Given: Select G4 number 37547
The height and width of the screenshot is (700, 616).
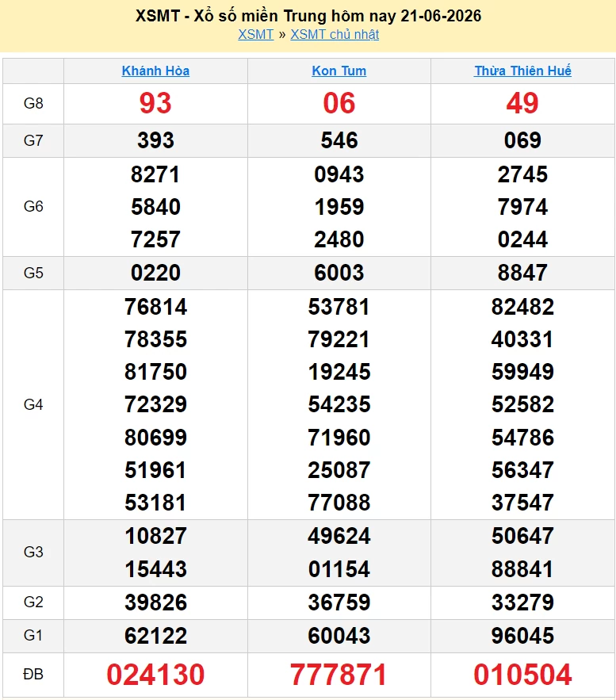Looking at the screenshot, I should click(522, 503).
